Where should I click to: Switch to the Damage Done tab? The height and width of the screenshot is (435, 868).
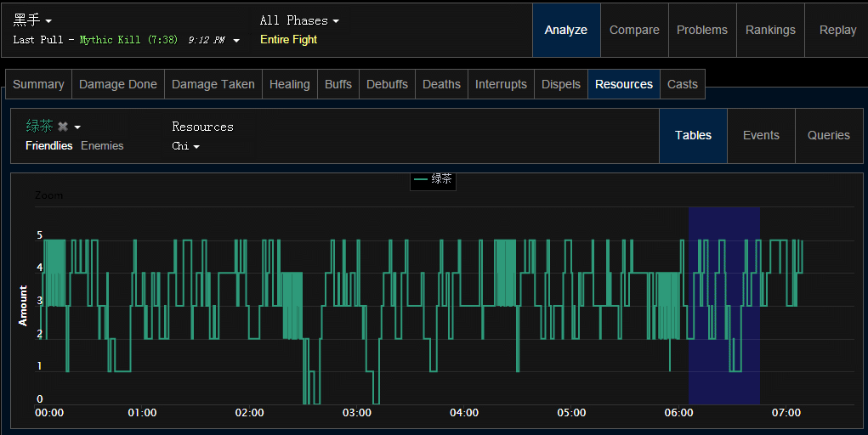[x=118, y=84]
